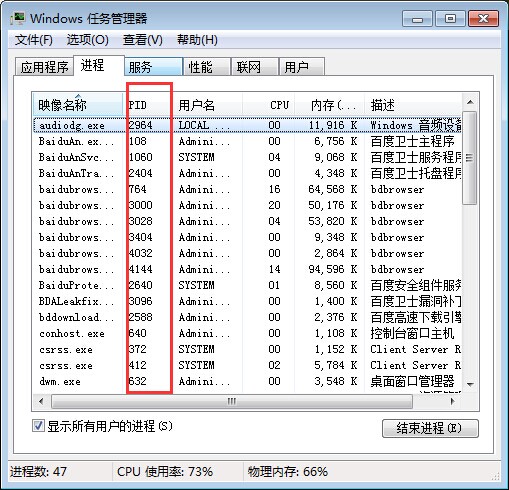Viewport: 509px width, 490px height.
Task: Select the 进程 tab
Action: click(99, 66)
